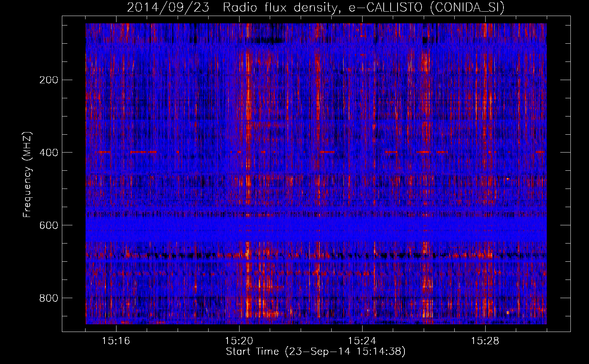Click the 15:24 time tick label
The width and height of the screenshot is (589, 364).
[362, 341]
